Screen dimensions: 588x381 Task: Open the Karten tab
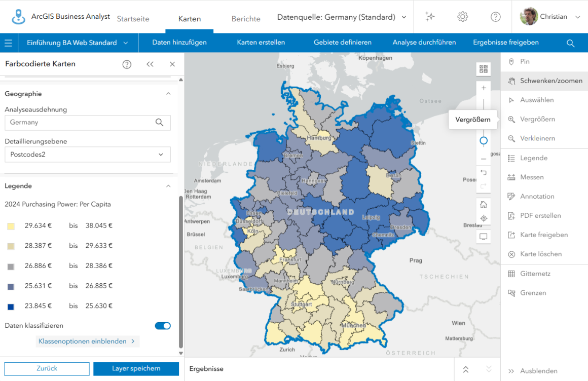(x=190, y=19)
